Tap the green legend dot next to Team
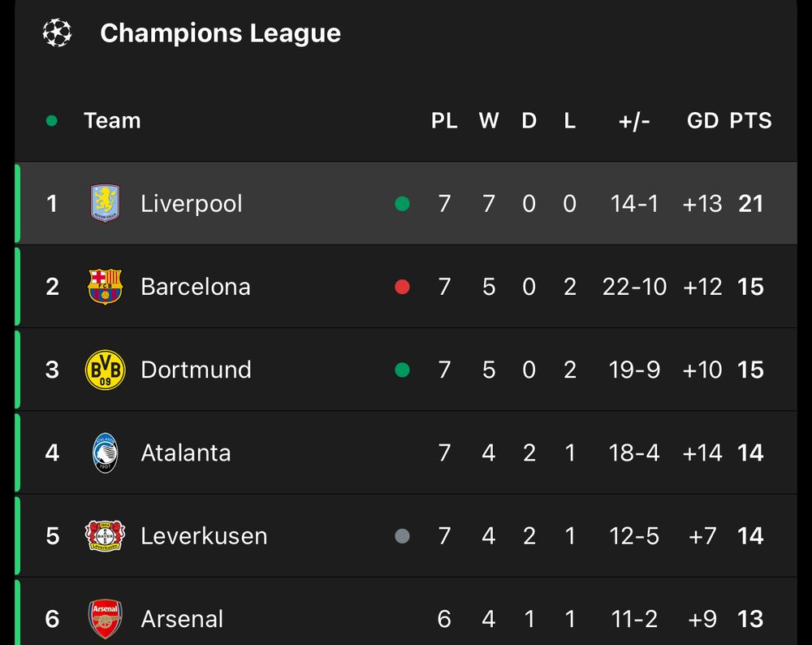Viewport: 812px width, 645px height. click(x=51, y=121)
